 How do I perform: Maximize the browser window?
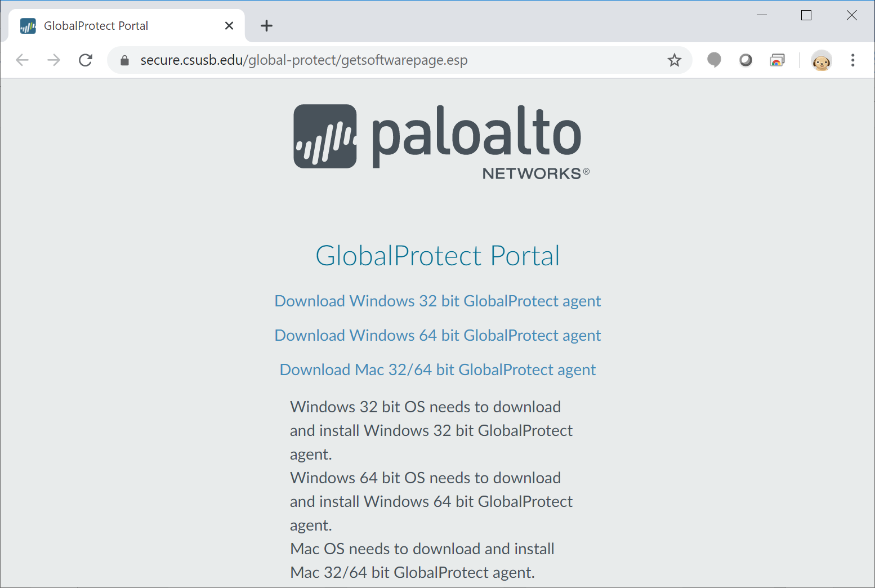[806, 15]
